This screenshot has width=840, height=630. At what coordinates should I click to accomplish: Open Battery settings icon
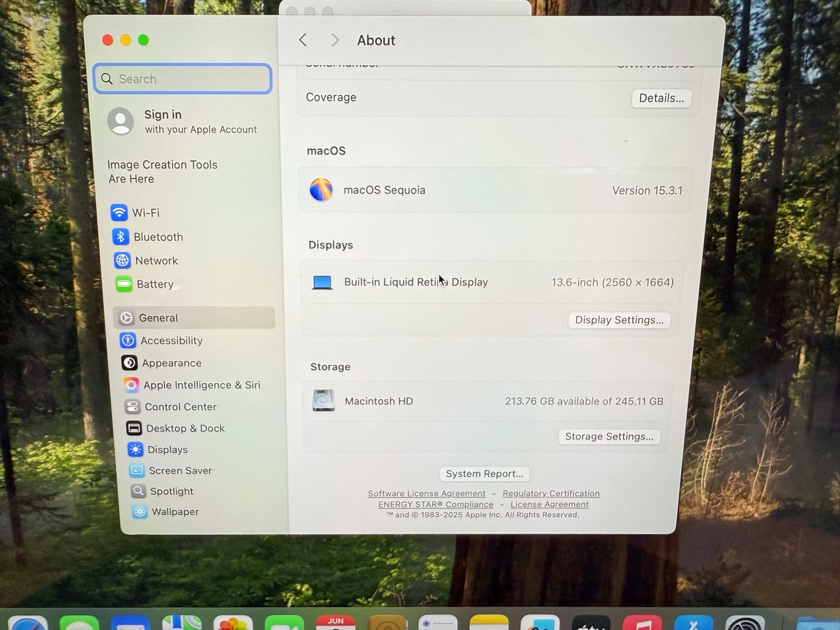(124, 284)
